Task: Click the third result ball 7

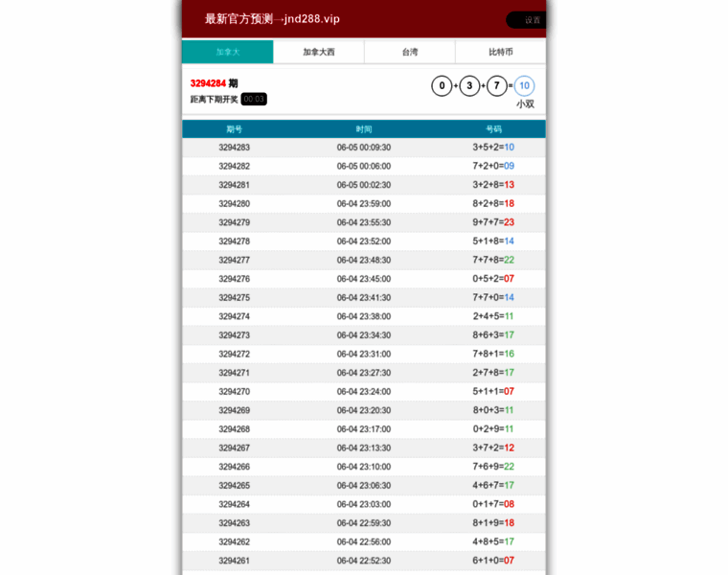Action: 497,86
